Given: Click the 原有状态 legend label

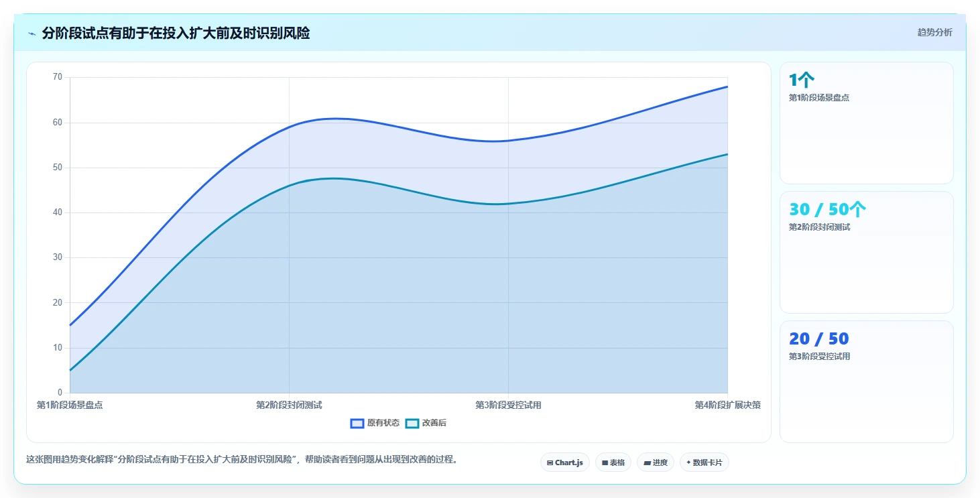Looking at the screenshot, I should coord(383,423).
